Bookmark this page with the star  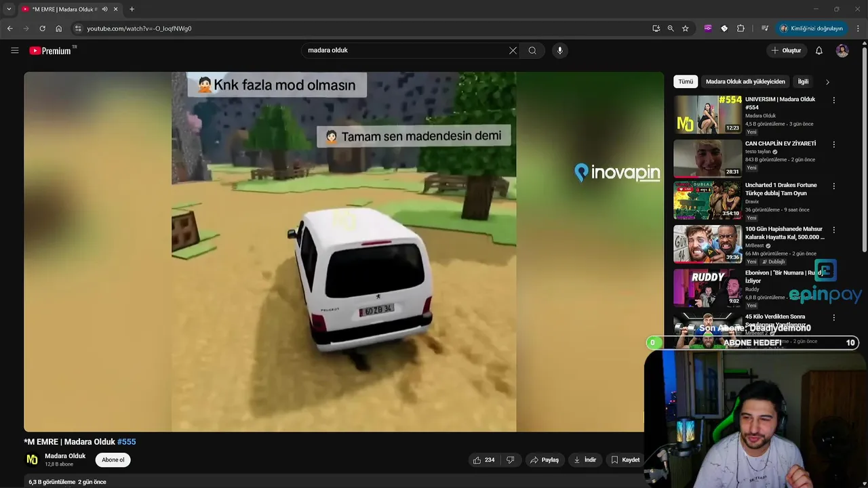686,28
